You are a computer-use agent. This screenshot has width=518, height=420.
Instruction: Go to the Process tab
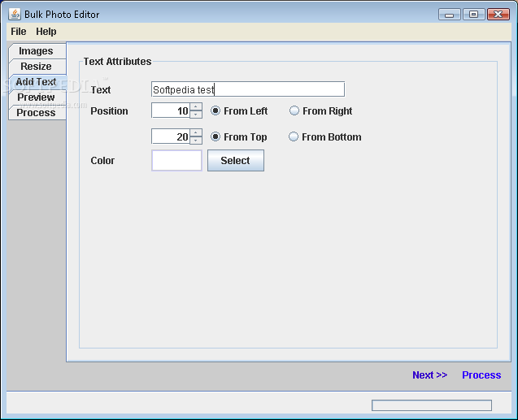tap(37, 112)
